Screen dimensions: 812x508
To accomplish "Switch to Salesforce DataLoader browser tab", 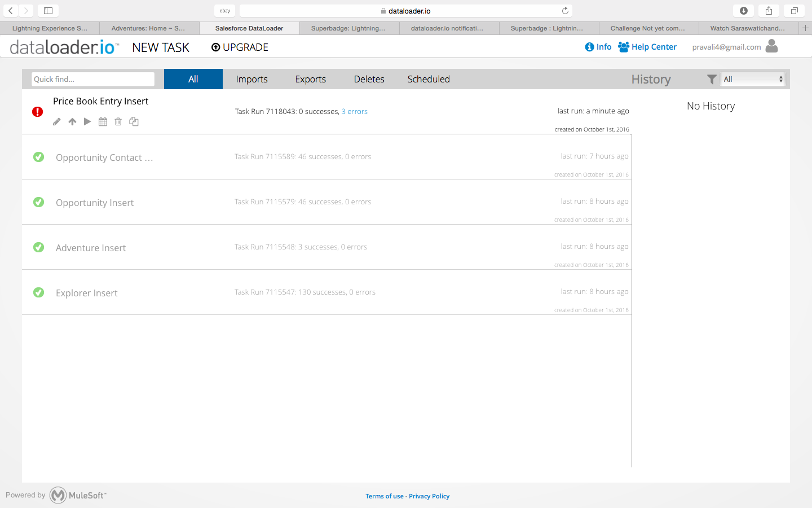I will click(249, 28).
